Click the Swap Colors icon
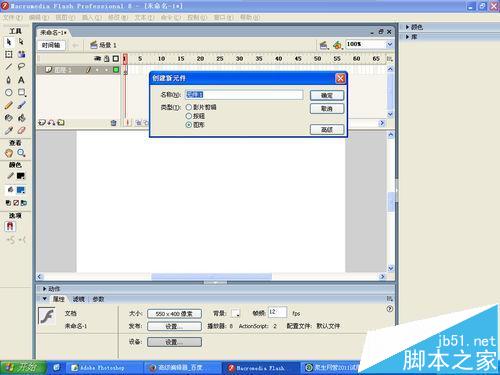The height and width of the screenshot is (375, 500). pyautogui.click(x=24, y=203)
